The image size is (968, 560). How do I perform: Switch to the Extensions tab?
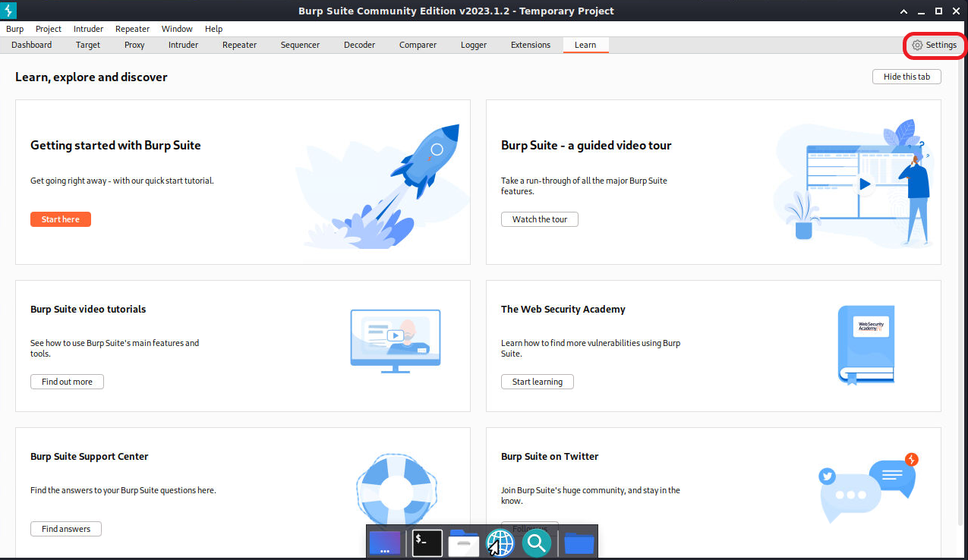(531, 45)
